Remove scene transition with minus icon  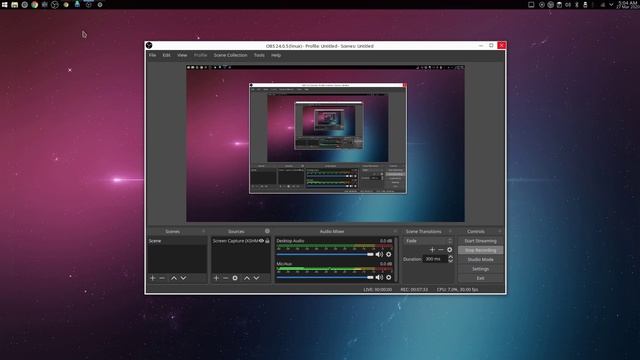pos(441,250)
